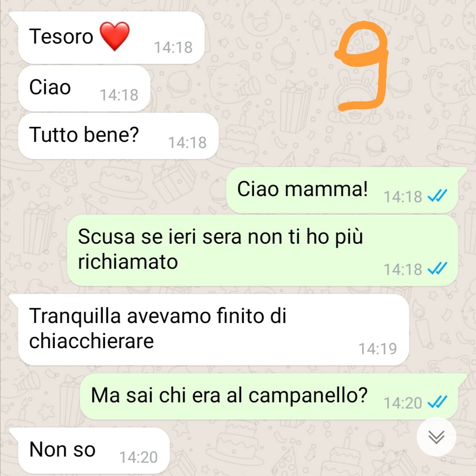The height and width of the screenshot is (476, 476).
Task: Click the 14:20 timestamp on Non so
Action: (x=138, y=457)
